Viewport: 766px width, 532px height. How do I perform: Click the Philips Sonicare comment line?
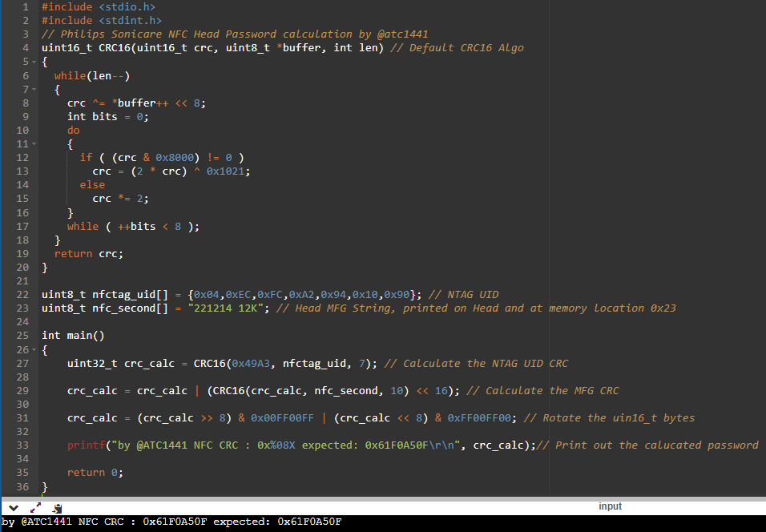tap(235, 34)
